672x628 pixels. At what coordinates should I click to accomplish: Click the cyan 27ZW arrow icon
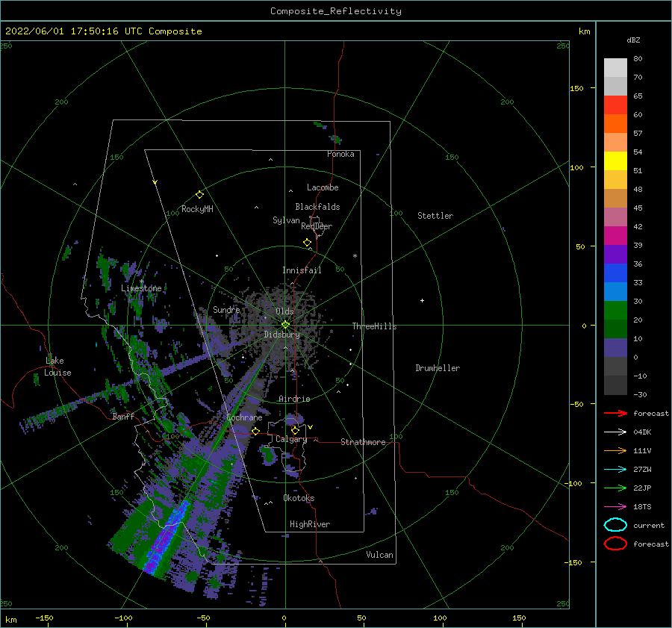(615, 469)
